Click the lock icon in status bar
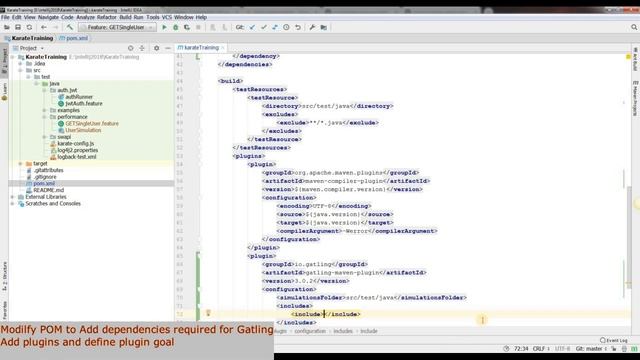Image resolution: width=640 pixels, height=360 pixels. point(614,349)
